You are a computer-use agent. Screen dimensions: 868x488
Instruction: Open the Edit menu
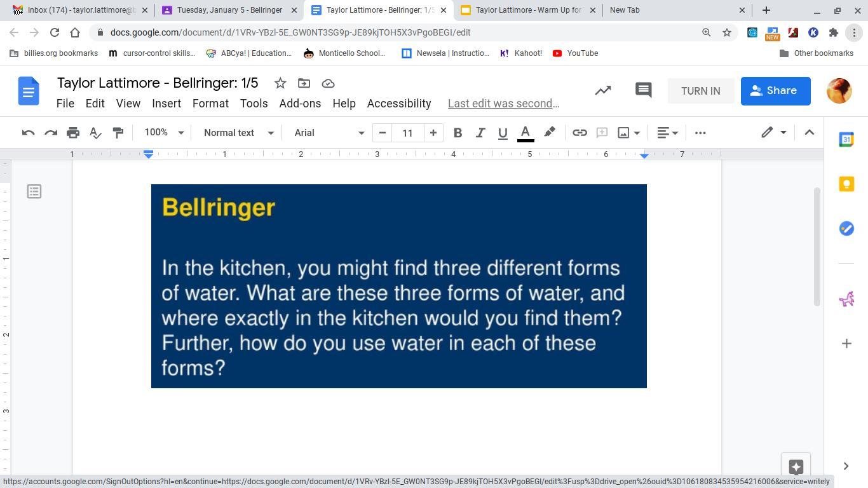(95, 104)
